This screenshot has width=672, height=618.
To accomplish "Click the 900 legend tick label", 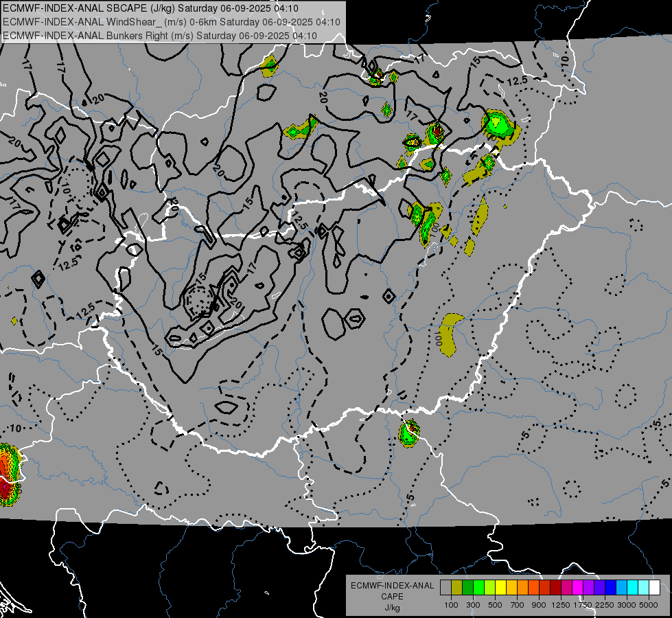I will [539, 605].
